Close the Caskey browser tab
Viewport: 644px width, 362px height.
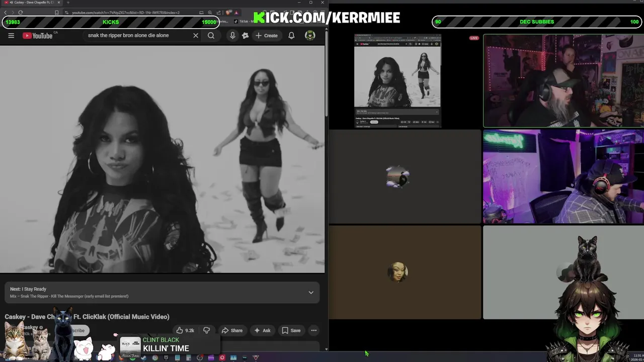58,3
